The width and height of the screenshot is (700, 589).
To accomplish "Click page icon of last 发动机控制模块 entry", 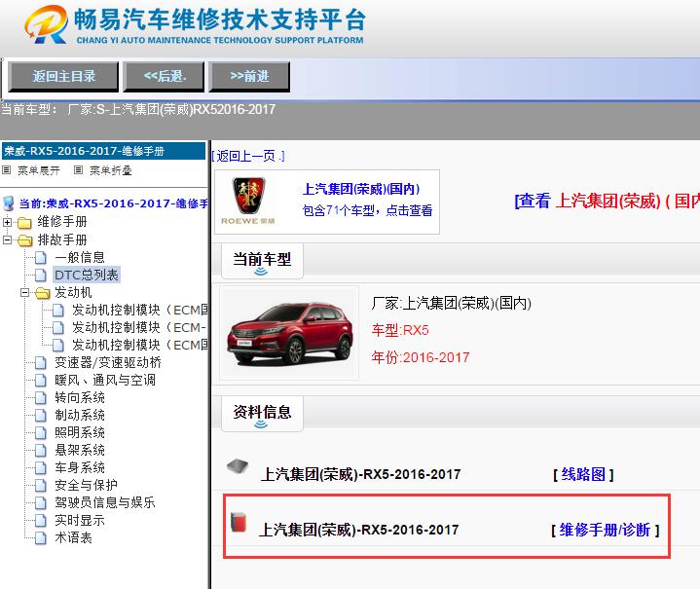I will pyautogui.click(x=58, y=346).
